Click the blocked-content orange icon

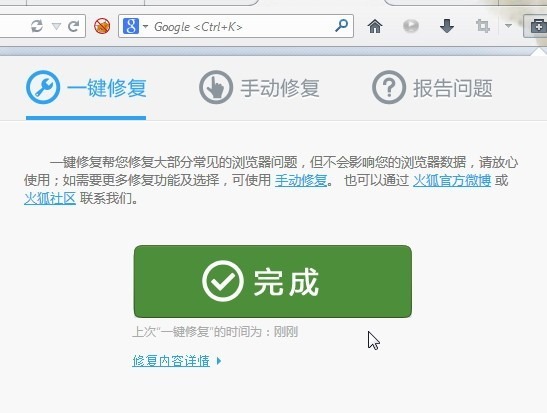point(102,26)
